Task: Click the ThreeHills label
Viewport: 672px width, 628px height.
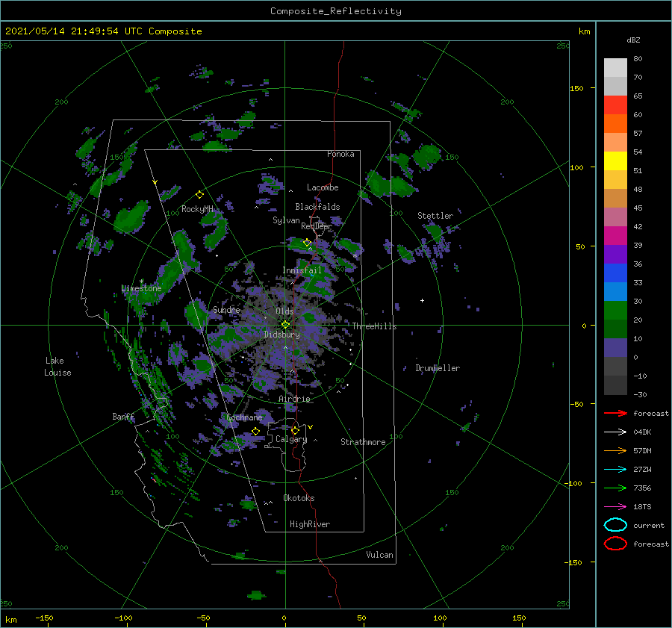Action: (x=374, y=326)
